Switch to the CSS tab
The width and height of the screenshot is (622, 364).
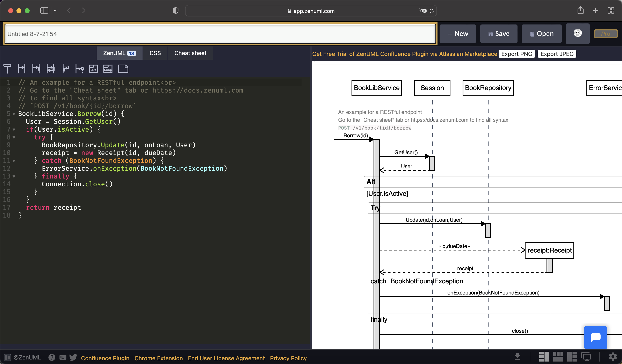[x=155, y=53]
